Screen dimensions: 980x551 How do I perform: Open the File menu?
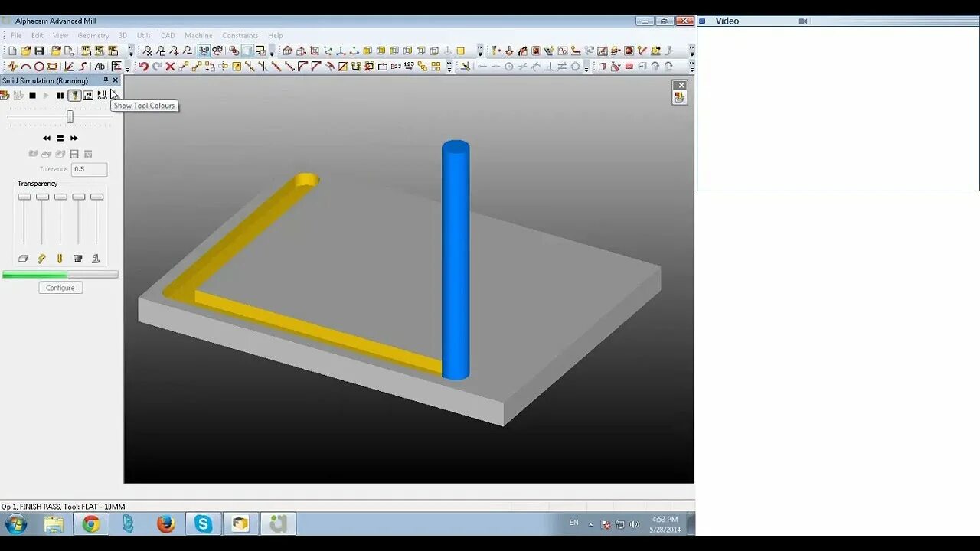(x=16, y=35)
